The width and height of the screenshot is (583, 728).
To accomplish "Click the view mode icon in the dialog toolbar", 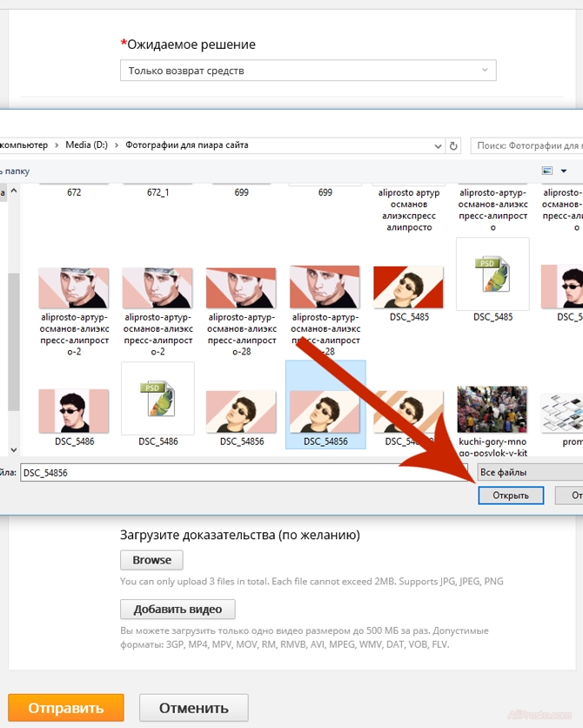I will [x=547, y=171].
